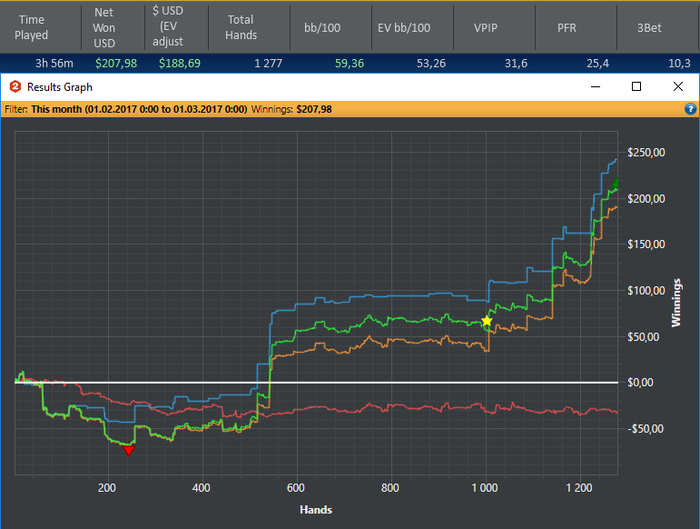
Task: Click the Hands x-axis label
Action: [316, 509]
